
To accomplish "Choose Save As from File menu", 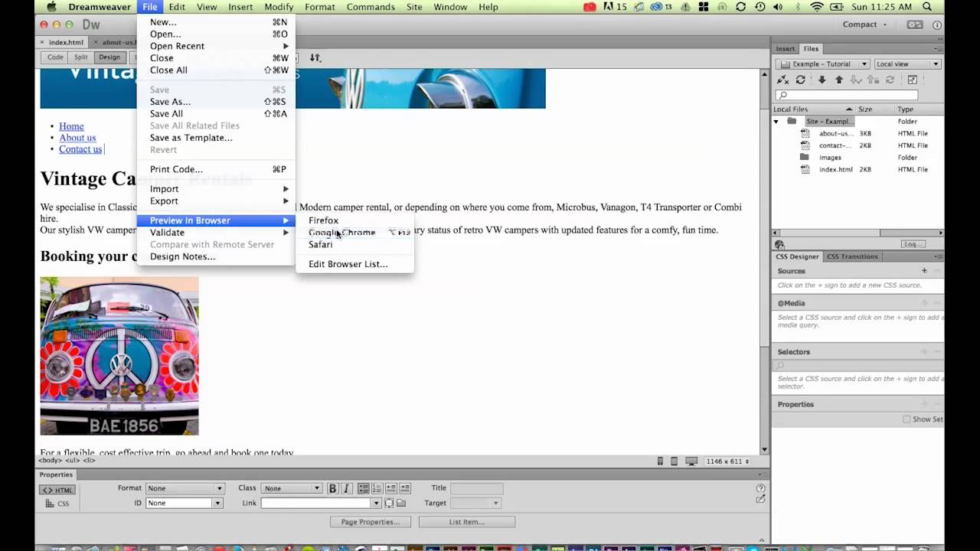I will [x=216, y=102].
